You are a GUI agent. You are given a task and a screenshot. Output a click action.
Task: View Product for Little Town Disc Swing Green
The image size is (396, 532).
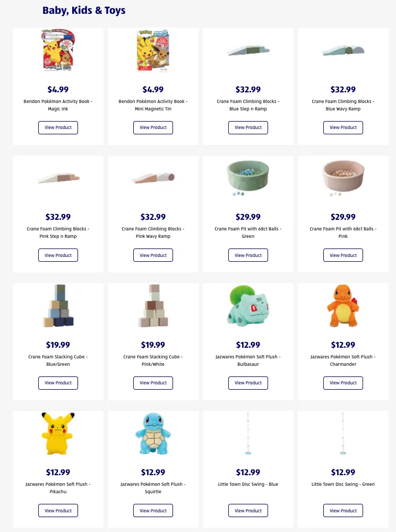tap(343, 511)
